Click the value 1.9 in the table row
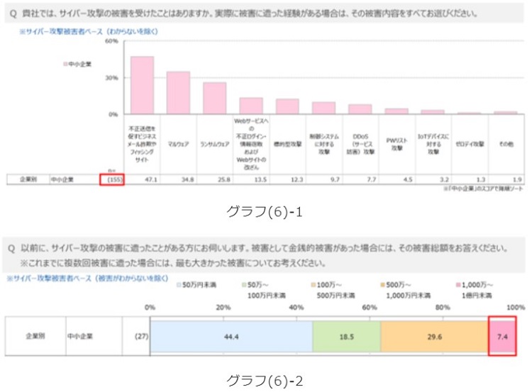532x392 pixels. click(517, 179)
